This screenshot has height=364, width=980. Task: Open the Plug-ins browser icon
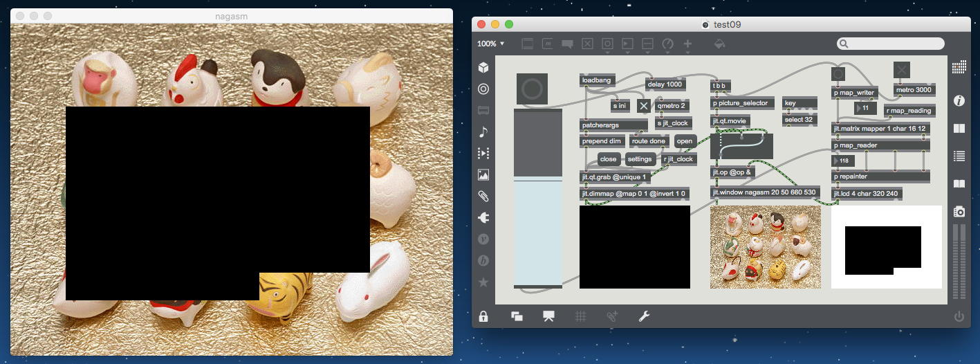click(x=483, y=218)
